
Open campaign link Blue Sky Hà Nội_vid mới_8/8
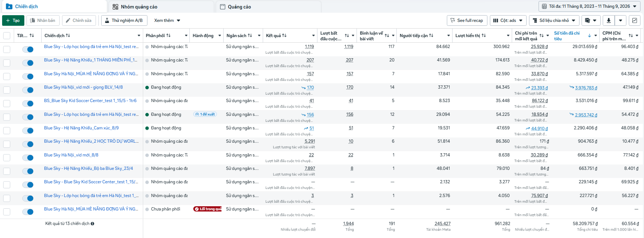click(x=71, y=155)
